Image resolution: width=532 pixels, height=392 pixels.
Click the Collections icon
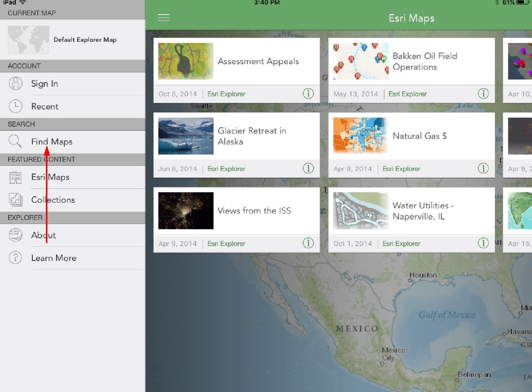pyautogui.click(x=15, y=200)
